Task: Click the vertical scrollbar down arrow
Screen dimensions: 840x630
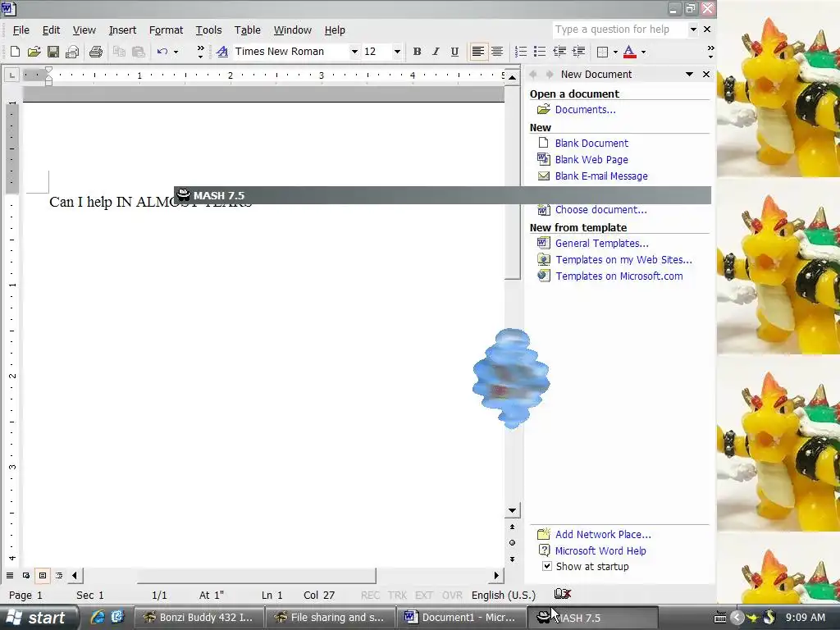Action: (512, 510)
